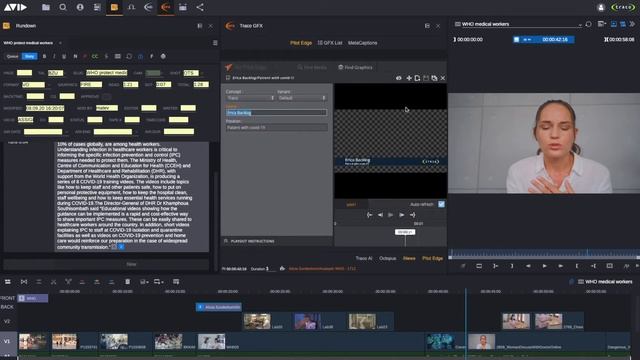Screen dimensions: 640x360
Task: Open the Concept dropdown
Action: click(x=250, y=98)
